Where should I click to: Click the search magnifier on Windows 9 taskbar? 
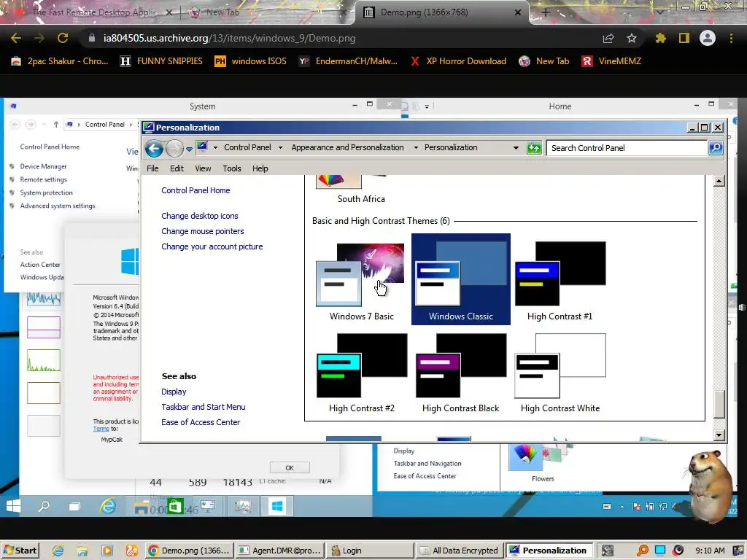(x=44, y=506)
